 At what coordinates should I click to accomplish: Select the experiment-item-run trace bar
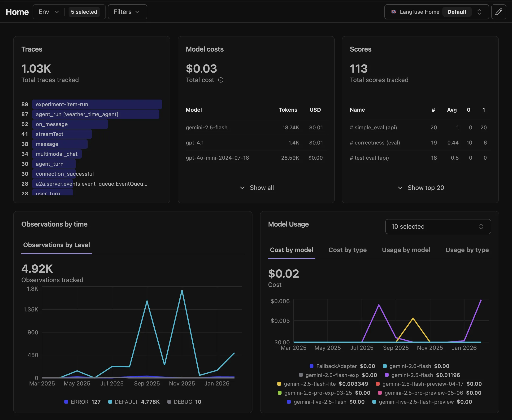coord(97,104)
